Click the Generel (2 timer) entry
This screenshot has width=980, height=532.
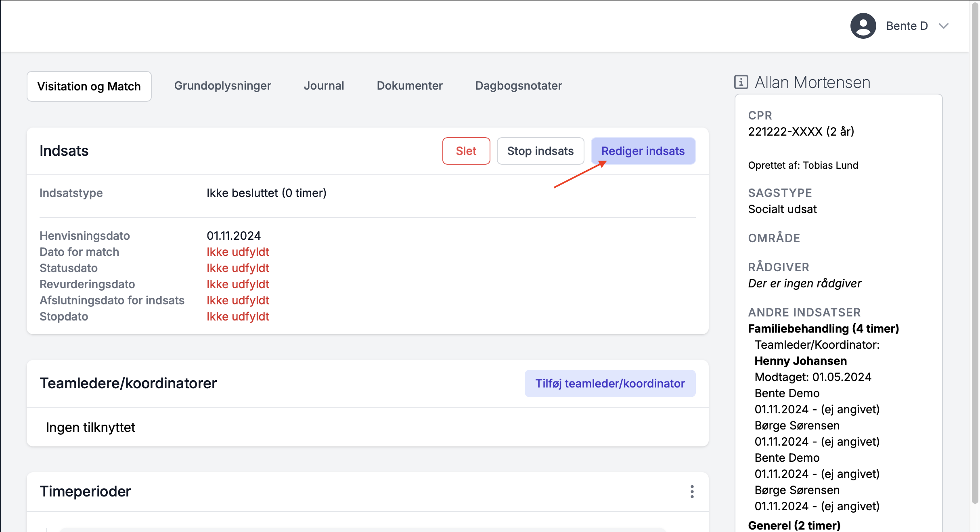[x=794, y=525]
